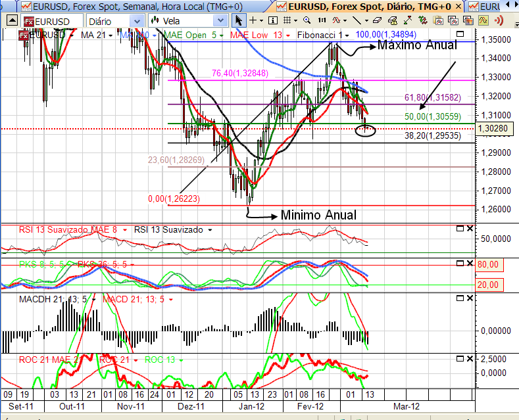
Task: Select the arrow pointer tool
Action: tap(238, 20)
